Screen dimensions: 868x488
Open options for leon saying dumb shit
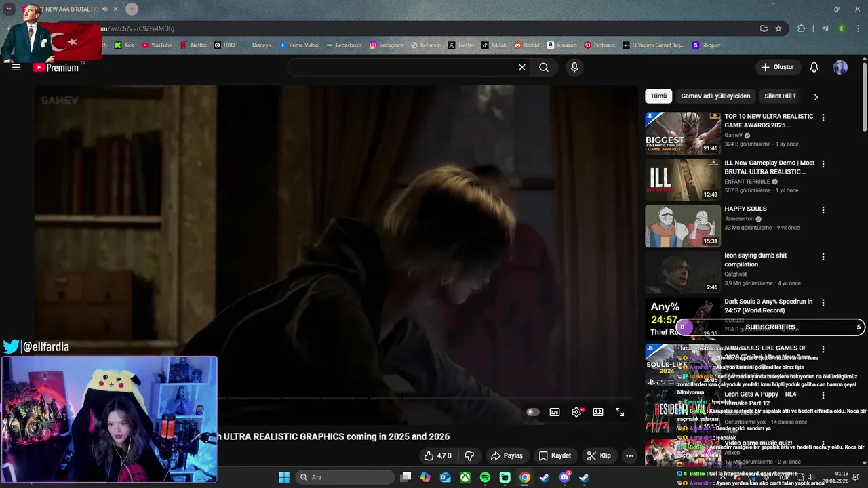pos(823,257)
